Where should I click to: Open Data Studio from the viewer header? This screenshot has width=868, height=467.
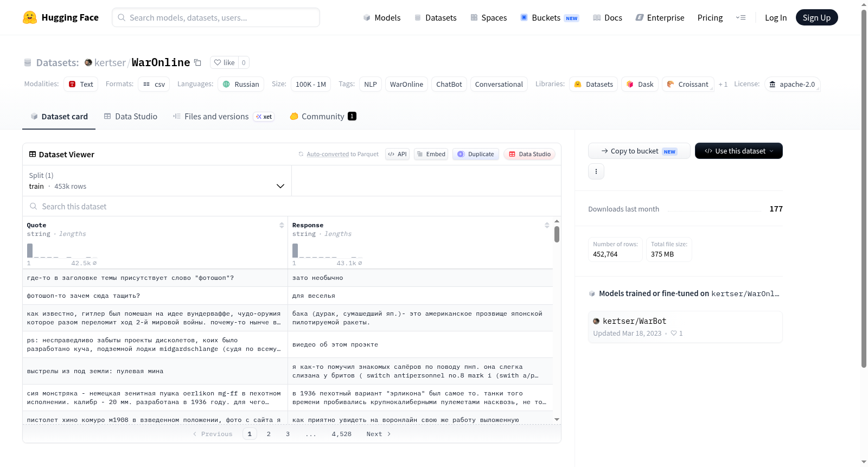529,154
